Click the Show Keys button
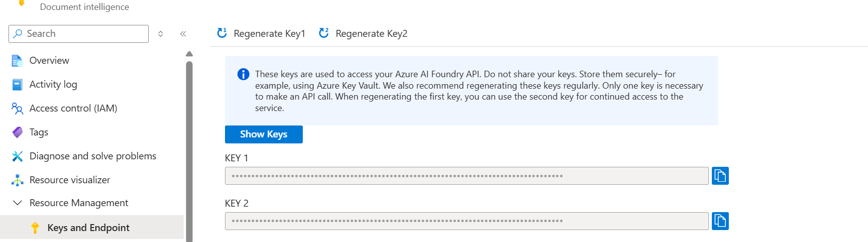This screenshot has height=242, width=868. coord(264,134)
